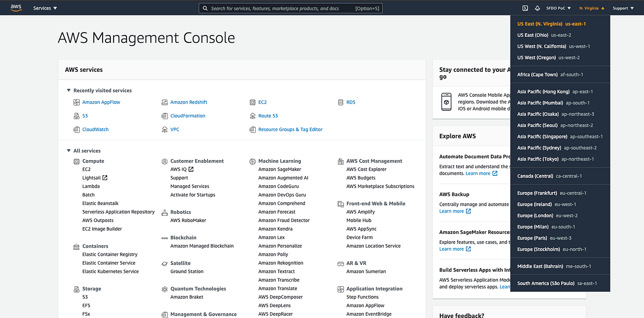Open Lambda under Compute

[x=91, y=186]
